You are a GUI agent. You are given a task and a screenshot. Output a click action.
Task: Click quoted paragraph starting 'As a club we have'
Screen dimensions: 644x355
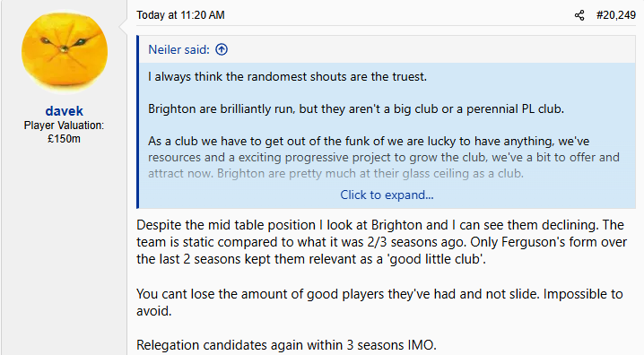[384, 157]
